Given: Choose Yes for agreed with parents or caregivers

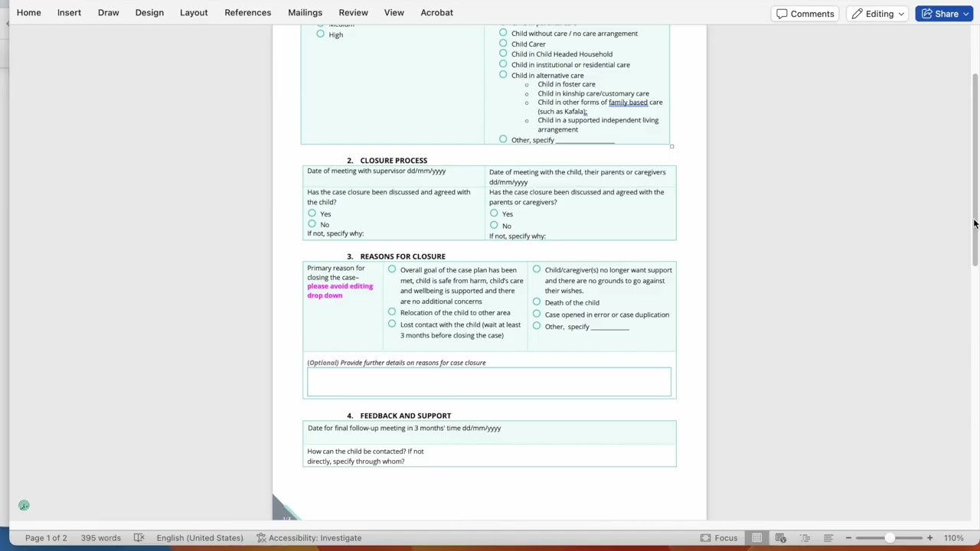Looking at the screenshot, I should [x=494, y=214].
